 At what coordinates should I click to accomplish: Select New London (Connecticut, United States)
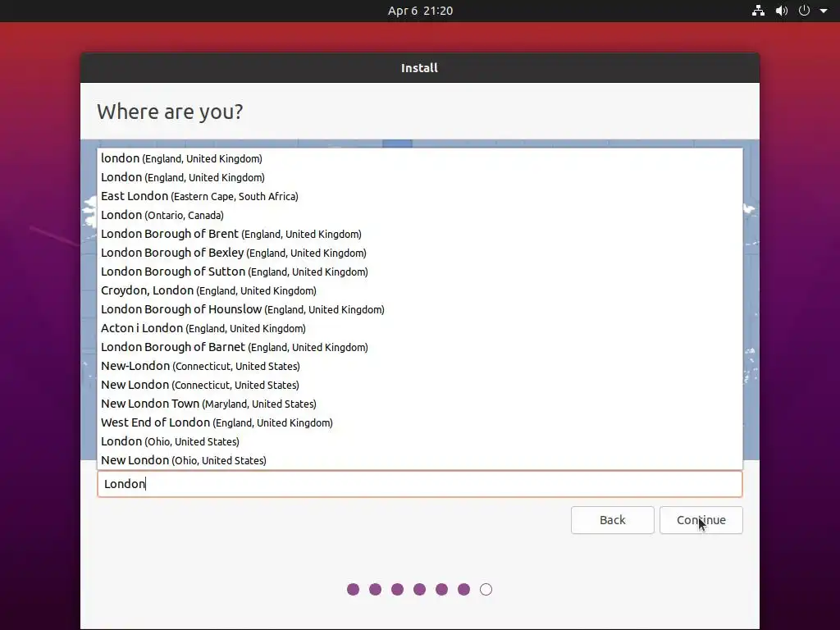[420, 385]
